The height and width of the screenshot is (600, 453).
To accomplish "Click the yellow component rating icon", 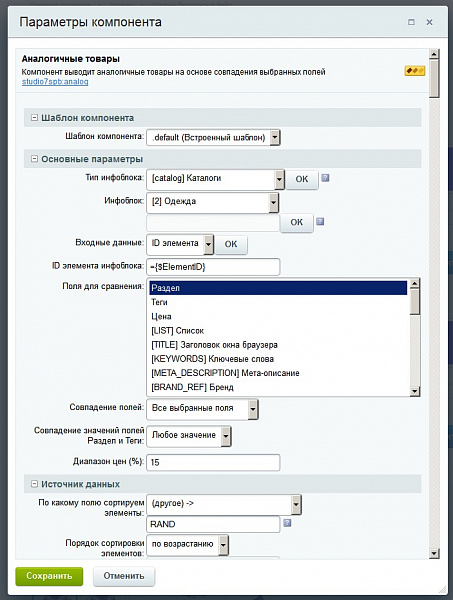I will 415,71.
